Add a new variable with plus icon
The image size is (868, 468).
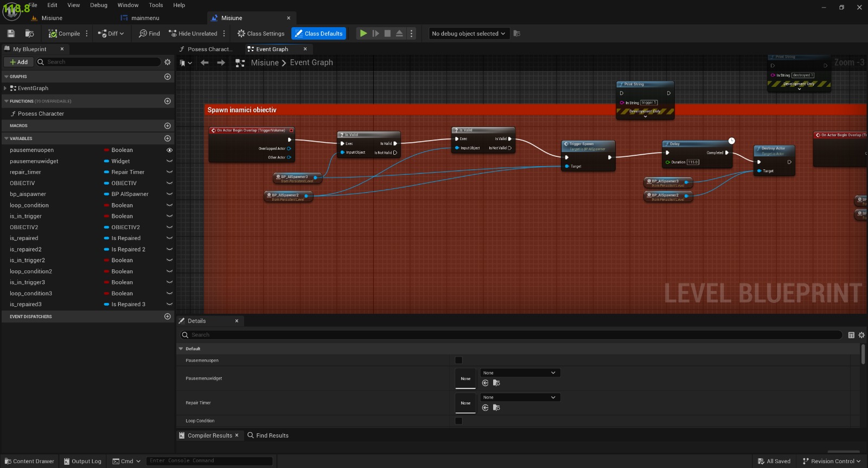(168, 138)
